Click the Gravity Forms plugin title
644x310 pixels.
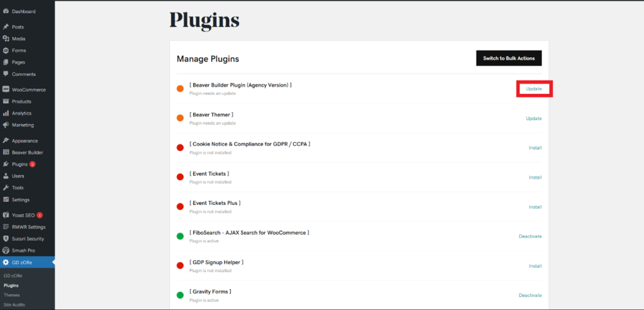pyautogui.click(x=210, y=292)
